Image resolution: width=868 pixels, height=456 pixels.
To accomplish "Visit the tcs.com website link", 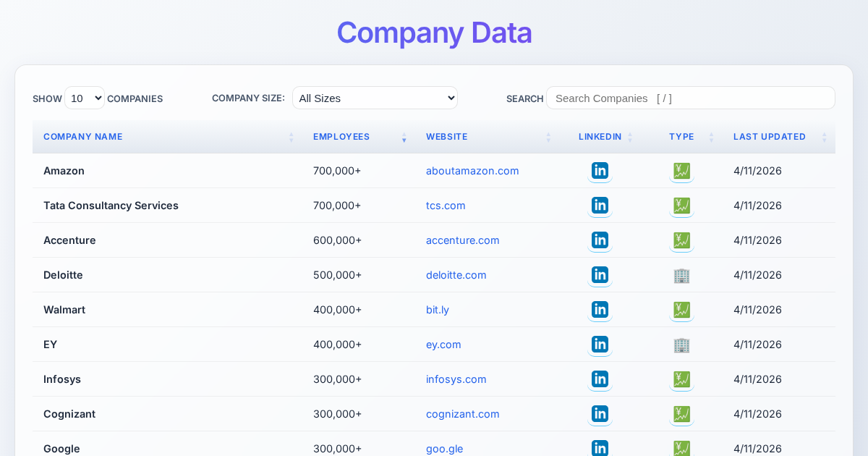I will 446,206.
